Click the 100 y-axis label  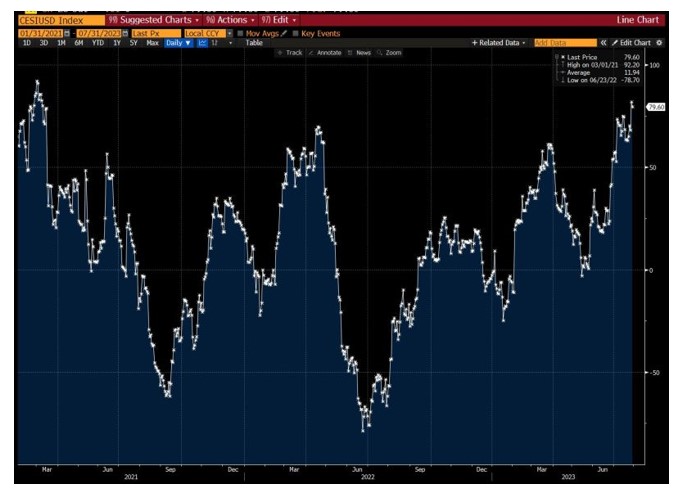[x=655, y=65]
